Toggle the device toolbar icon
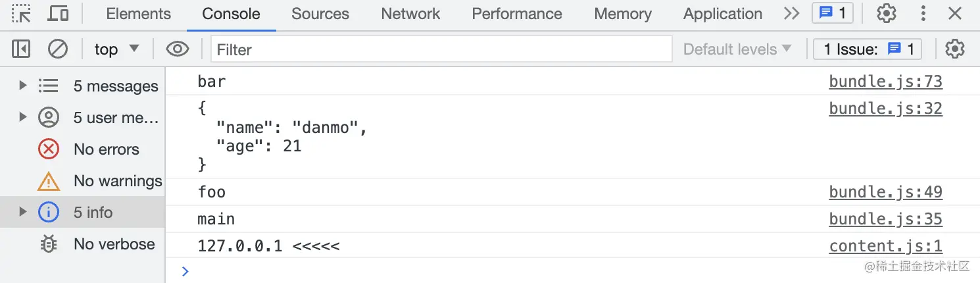 pyautogui.click(x=59, y=13)
